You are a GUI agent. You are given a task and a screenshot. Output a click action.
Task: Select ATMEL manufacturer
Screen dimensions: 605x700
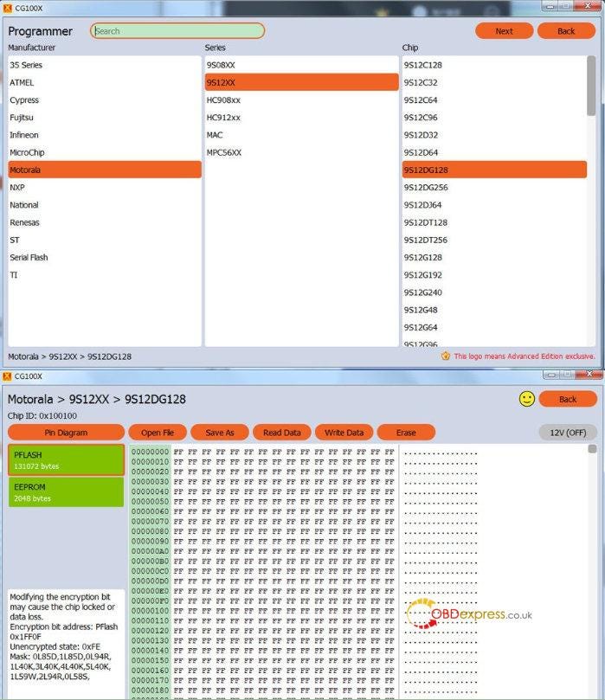pos(105,82)
